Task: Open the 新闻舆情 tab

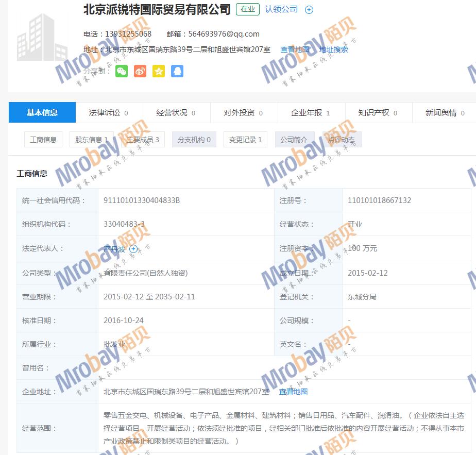Action: click(x=444, y=113)
